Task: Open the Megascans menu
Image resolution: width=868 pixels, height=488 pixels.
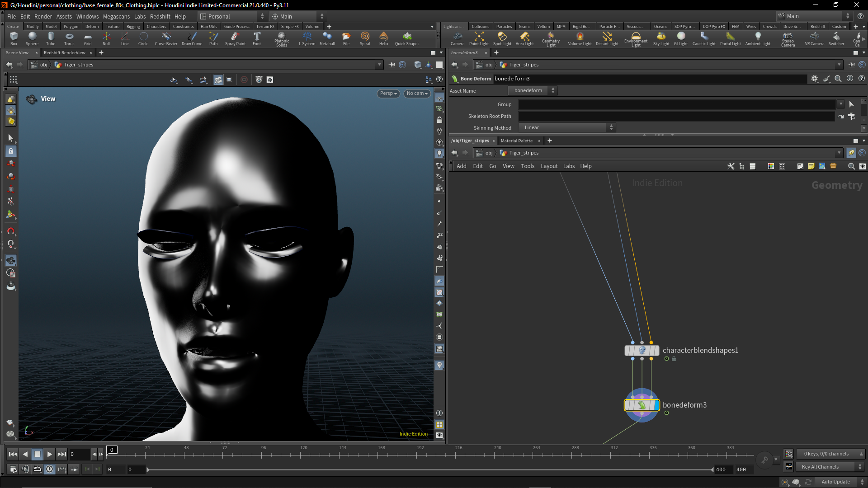Action: pos(116,16)
